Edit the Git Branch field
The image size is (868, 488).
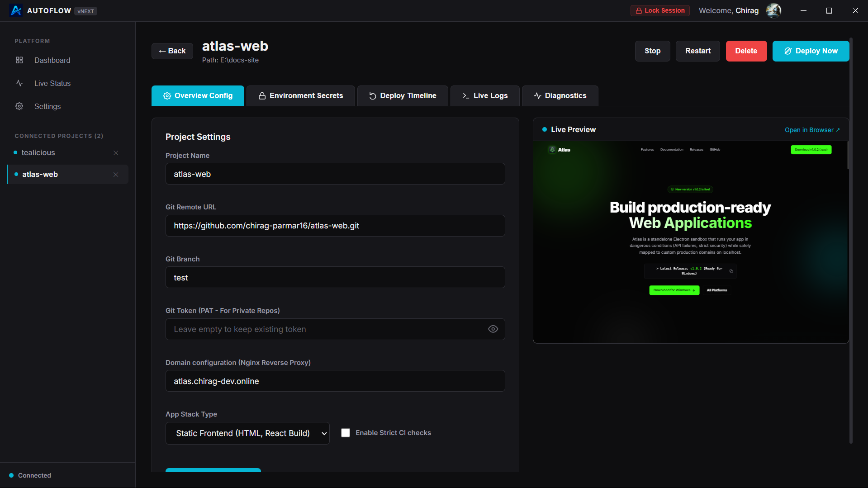pos(335,278)
